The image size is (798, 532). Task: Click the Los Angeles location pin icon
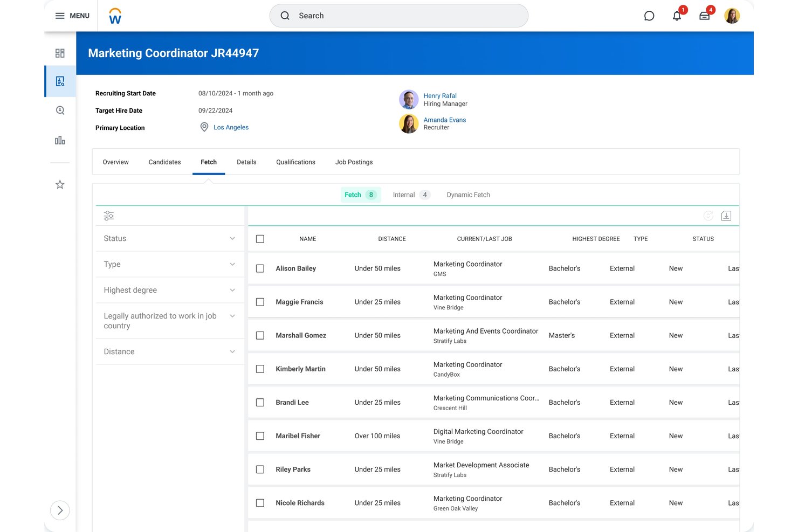click(x=204, y=127)
